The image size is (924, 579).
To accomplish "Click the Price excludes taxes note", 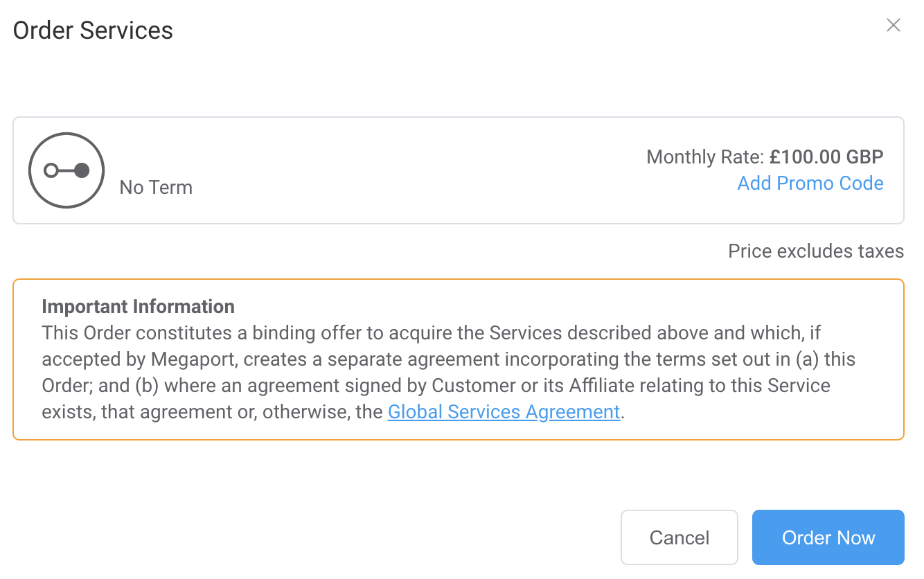I will point(816,251).
